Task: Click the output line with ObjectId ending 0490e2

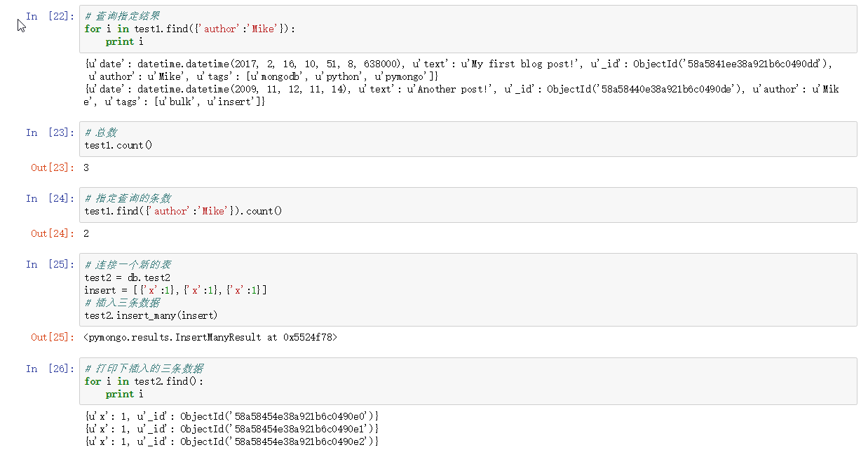Action: [x=231, y=441]
